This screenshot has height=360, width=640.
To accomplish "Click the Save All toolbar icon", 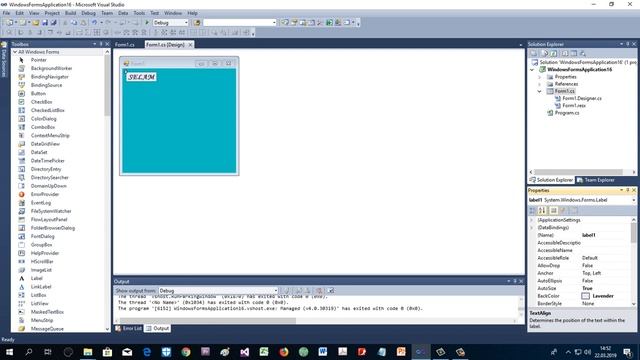I will [x=53, y=22].
